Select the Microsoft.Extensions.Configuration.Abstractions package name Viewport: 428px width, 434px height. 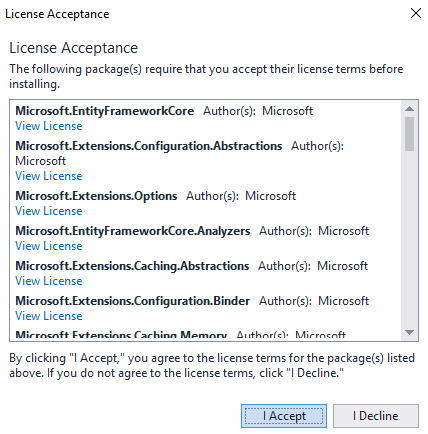[x=149, y=146]
